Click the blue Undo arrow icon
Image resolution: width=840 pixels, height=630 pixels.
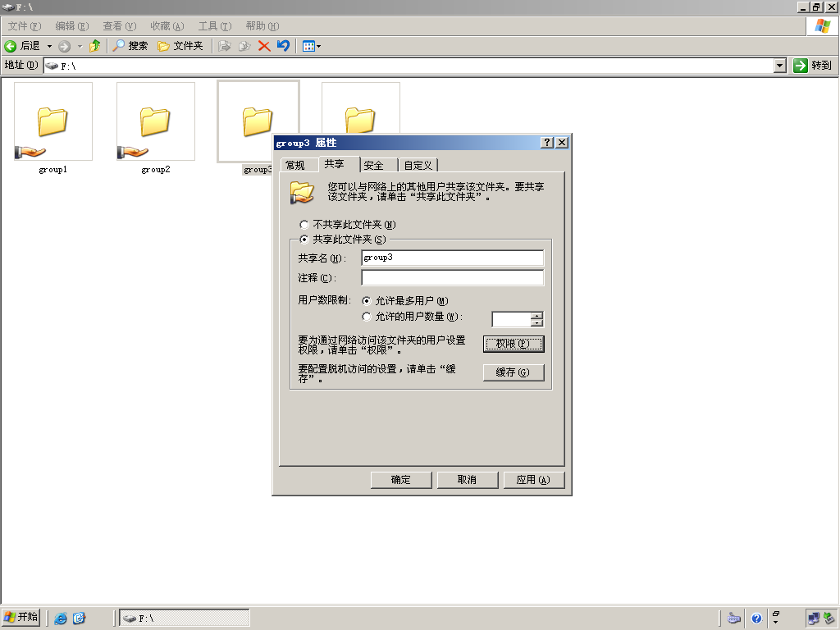283,46
